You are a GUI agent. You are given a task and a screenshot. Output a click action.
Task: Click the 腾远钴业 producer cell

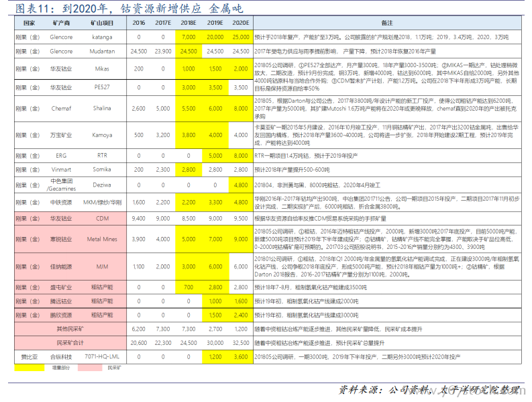point(62,301)
